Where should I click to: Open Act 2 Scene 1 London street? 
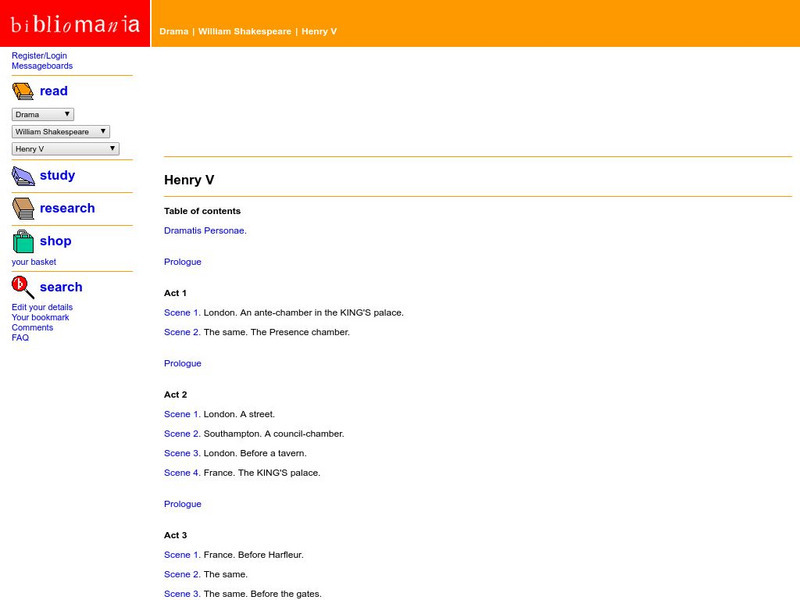pyautogui.click(x=182, y=414)
